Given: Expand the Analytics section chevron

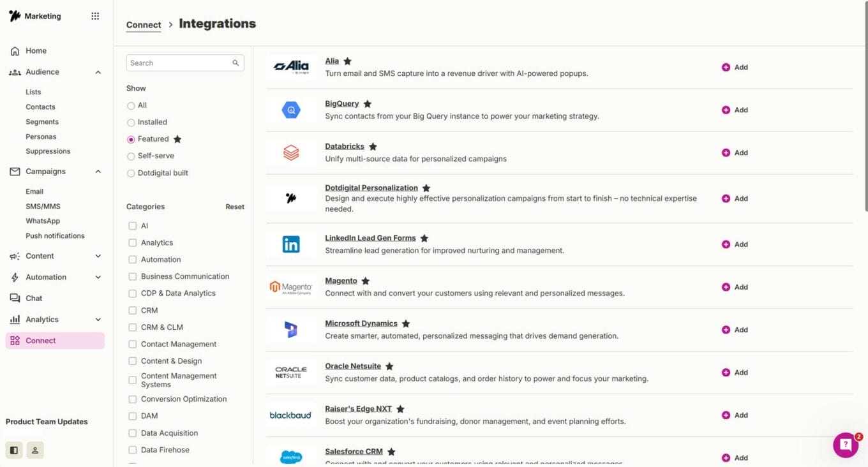Looking at the screenshot, I should (x=98, y=320).
